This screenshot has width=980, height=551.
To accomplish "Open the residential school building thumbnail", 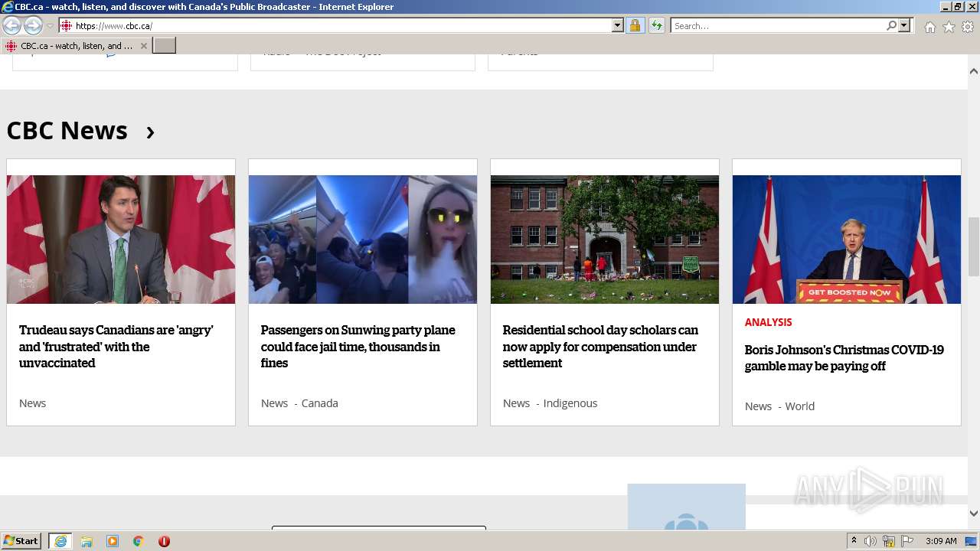I will [605, 240].
